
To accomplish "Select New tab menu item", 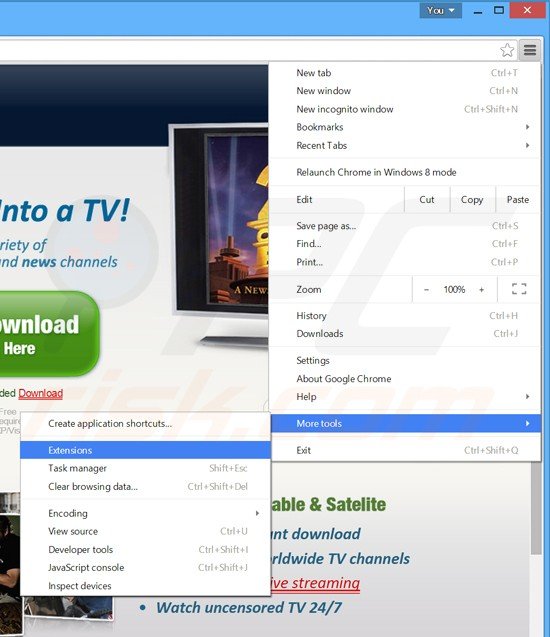I will 405,73.
